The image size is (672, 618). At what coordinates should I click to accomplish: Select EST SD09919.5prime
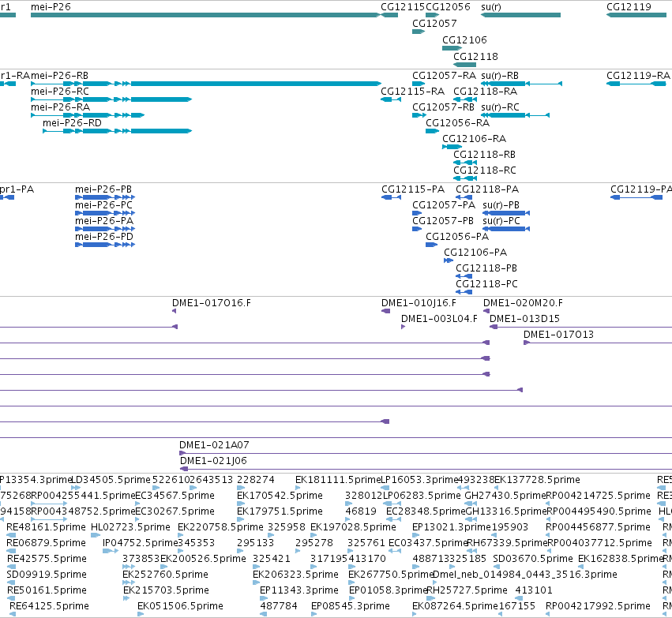coord(47,575)
